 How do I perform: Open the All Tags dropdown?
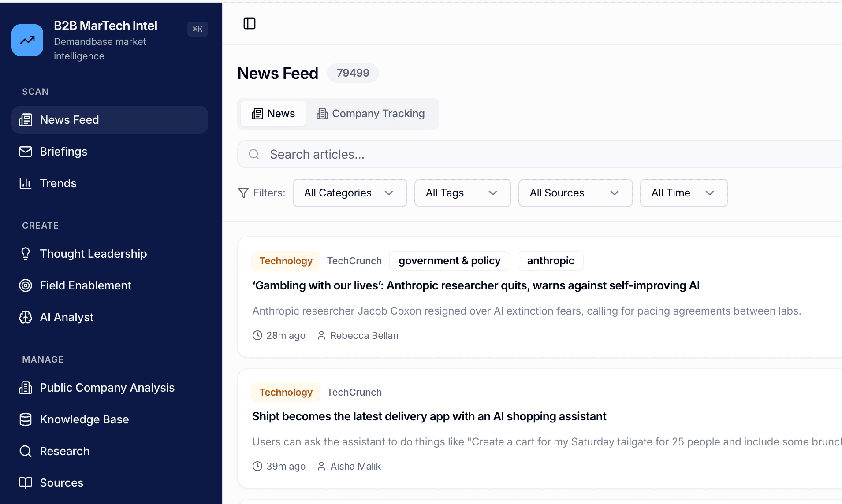click(463, 193)
